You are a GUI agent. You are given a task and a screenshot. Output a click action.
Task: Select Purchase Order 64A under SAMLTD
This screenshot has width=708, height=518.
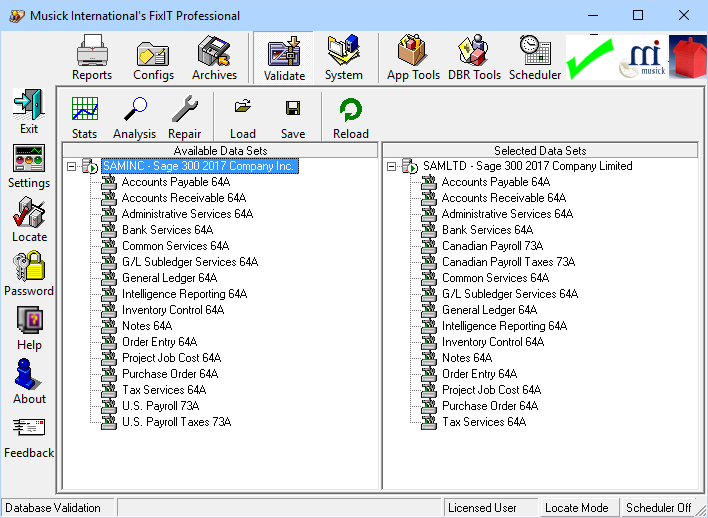tap(490, 406)
